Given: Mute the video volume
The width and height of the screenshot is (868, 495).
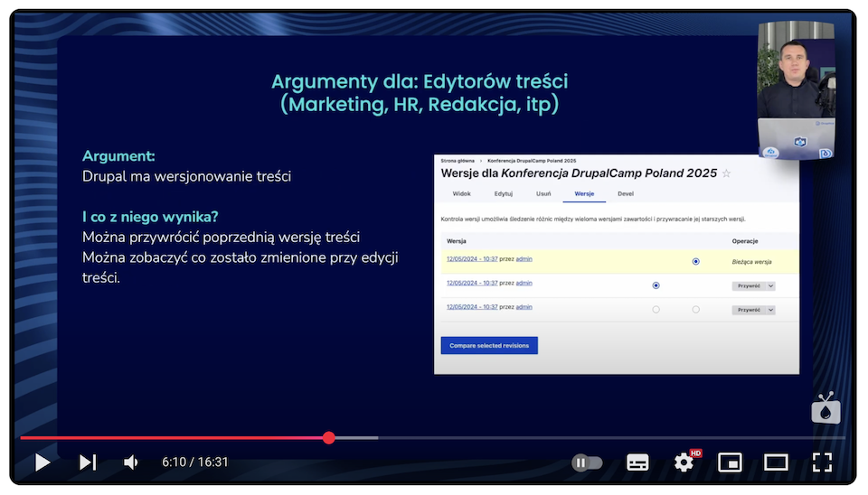Looking at the screenshot, I should tap(130, 462).
